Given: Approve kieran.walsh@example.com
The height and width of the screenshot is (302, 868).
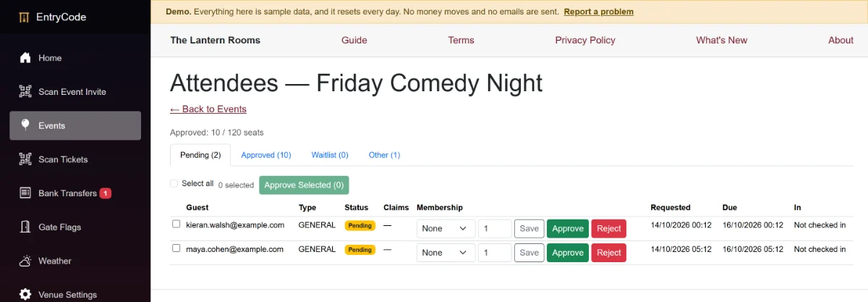Looking at the screenshot, I should (x=568, y=229).
